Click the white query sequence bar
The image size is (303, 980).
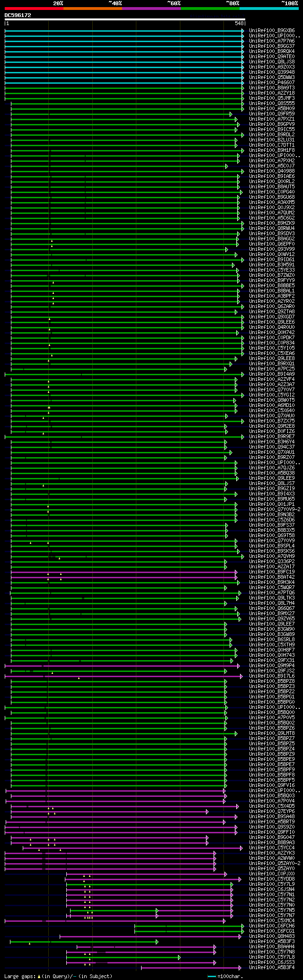tap(125, 20)
